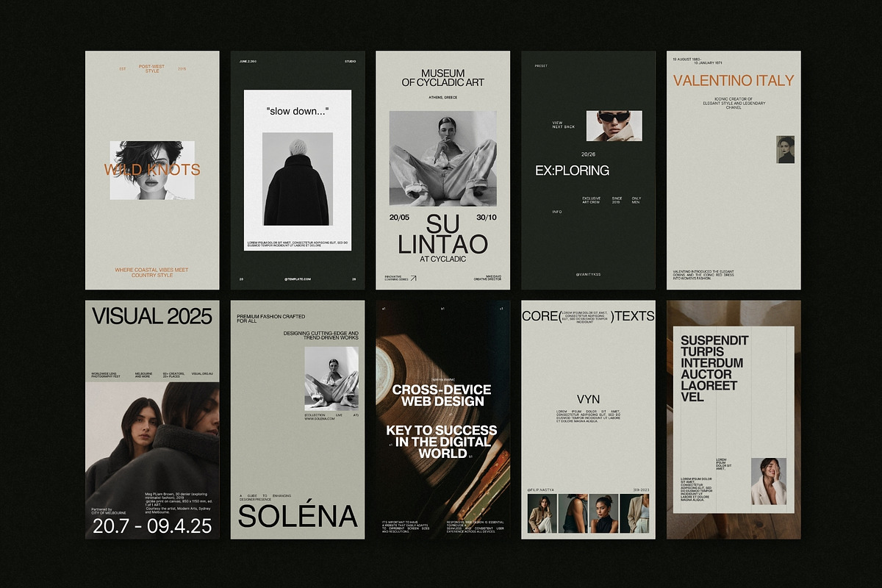The width and height of the screenshot is (882, 588).
Task: Open the small portrait on Valentino poster
Action: click(786, 149)
